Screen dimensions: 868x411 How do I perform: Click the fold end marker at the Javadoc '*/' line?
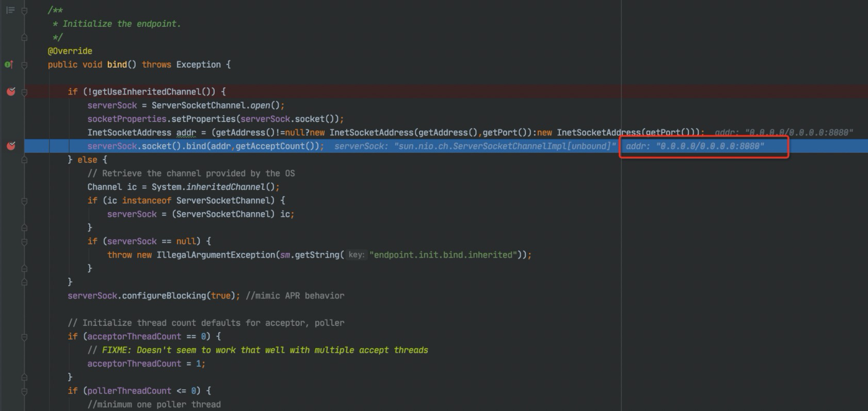pos(24,38)
